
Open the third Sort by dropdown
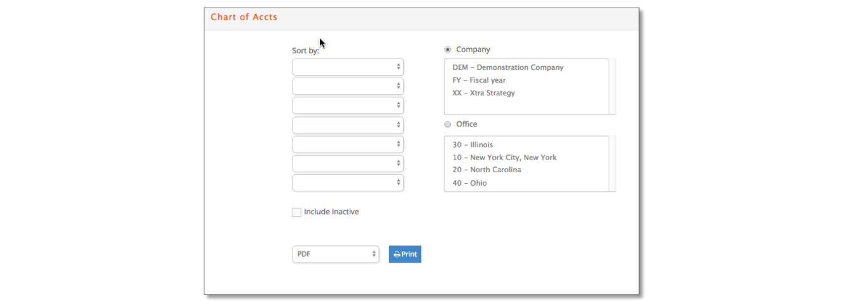click(x=348, y=105)
